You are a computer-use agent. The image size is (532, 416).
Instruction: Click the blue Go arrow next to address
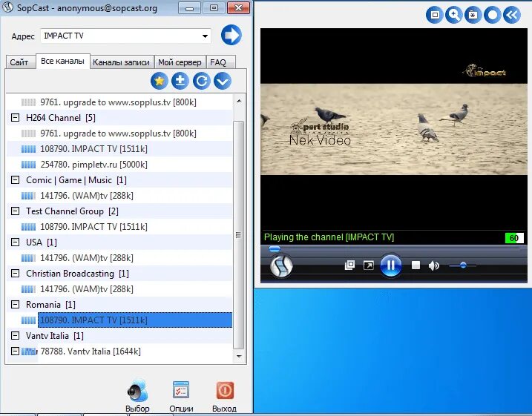click(x=231, y=35)
